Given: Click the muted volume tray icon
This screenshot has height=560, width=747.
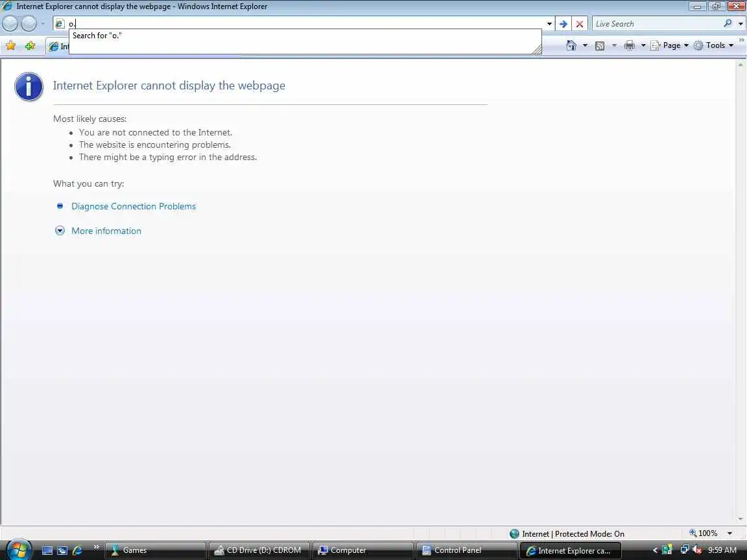Looking at the screenshot, I should point(697,550).
